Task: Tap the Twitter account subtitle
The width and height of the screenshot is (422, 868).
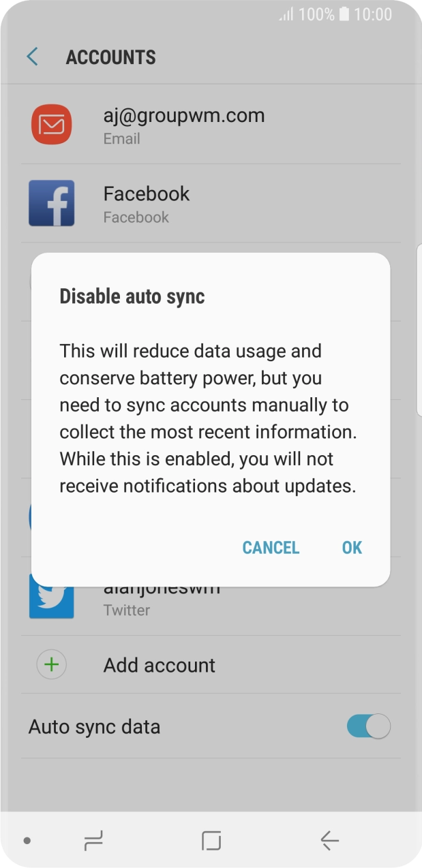Action: point(126,610)
